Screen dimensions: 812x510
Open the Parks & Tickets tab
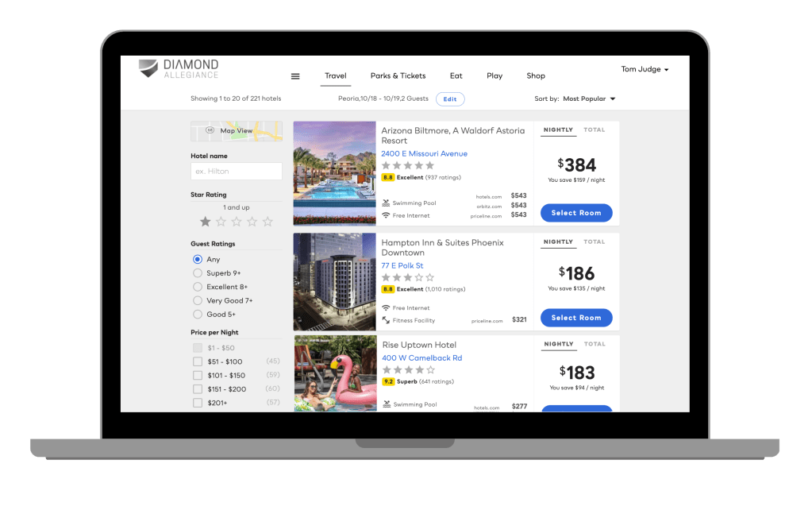(x=398, y=75)
